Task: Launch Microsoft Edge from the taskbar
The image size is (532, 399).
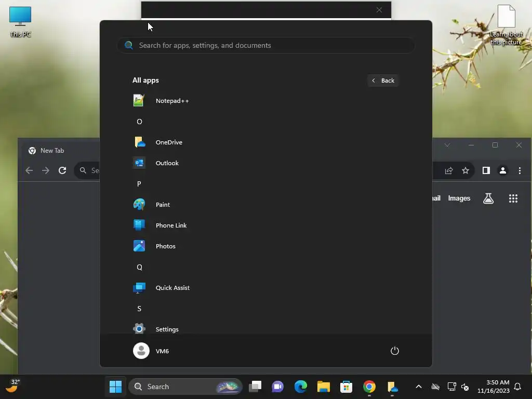Action: pyautogui.click(x=301, y=387)
